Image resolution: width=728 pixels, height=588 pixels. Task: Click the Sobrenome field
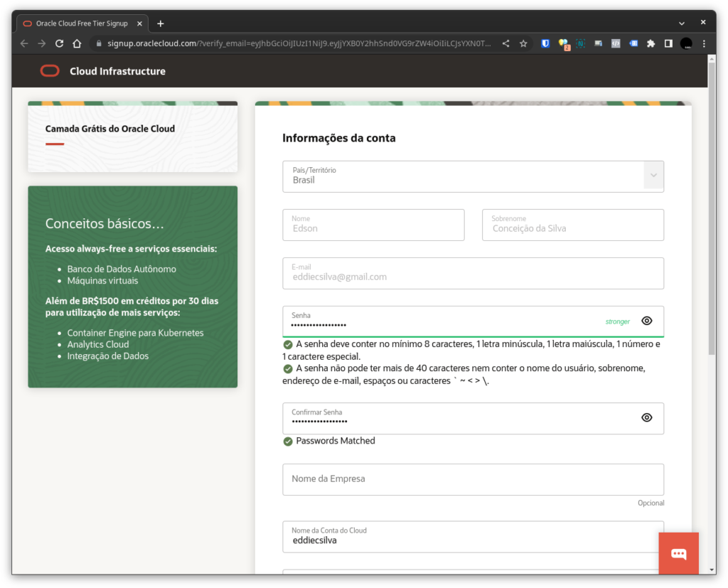click(x=573, y=225)
